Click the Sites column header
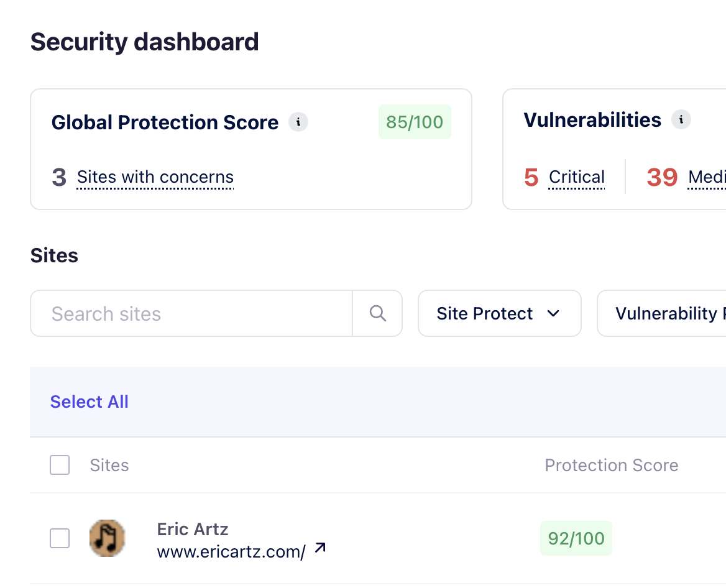 109,465
